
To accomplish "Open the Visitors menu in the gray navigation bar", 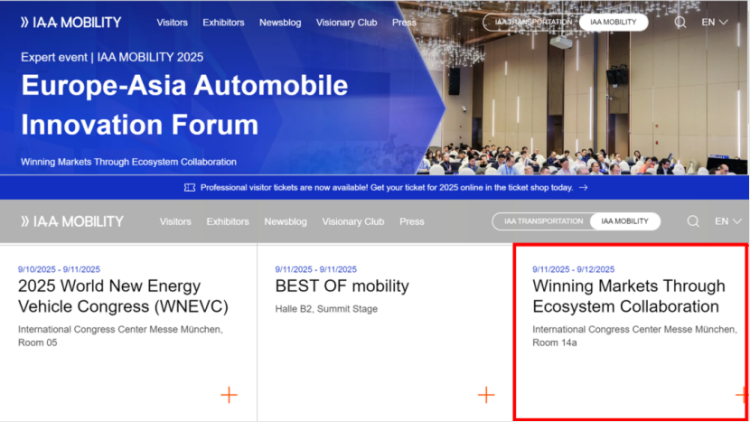I will pos(175,221).
